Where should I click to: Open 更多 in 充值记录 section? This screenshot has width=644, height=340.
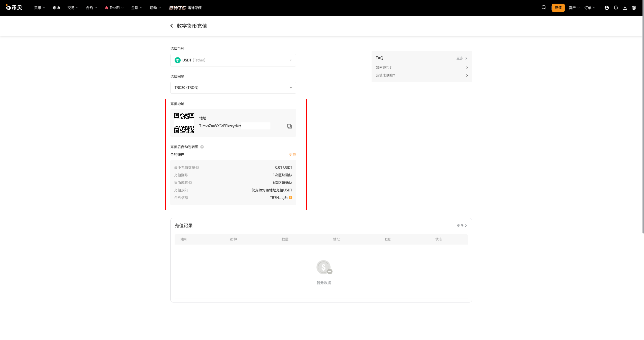pyautogui.click(x=462, y=226)
